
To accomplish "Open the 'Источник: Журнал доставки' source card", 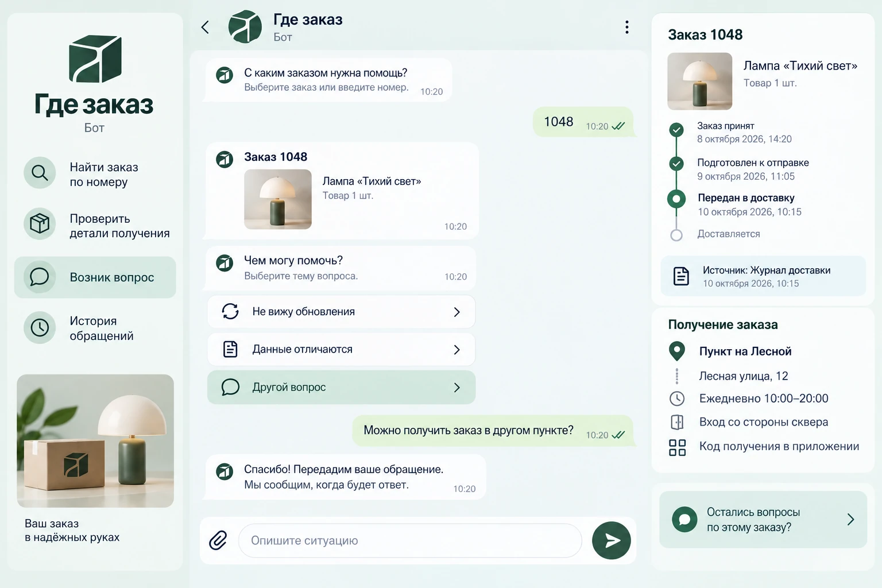I will coord(763,276).
